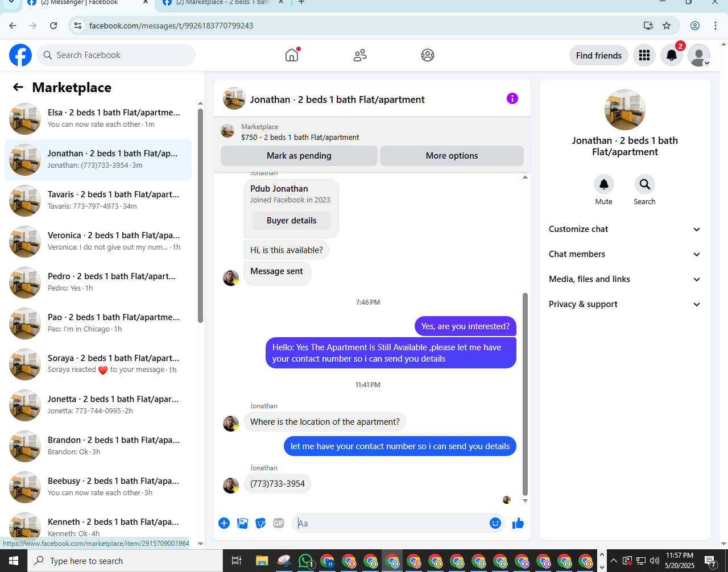Click the back arrow beside Marketplace
728x572 pixels.
click(x=18, y=87)
